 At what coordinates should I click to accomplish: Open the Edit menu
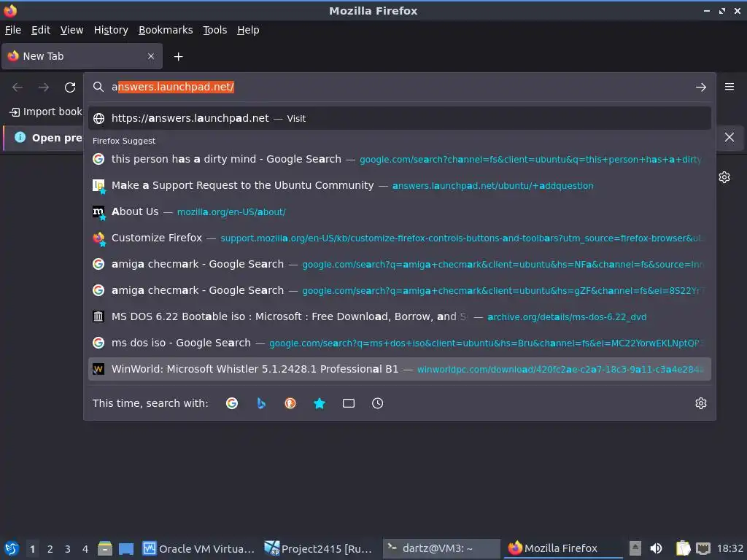point(41,30)
